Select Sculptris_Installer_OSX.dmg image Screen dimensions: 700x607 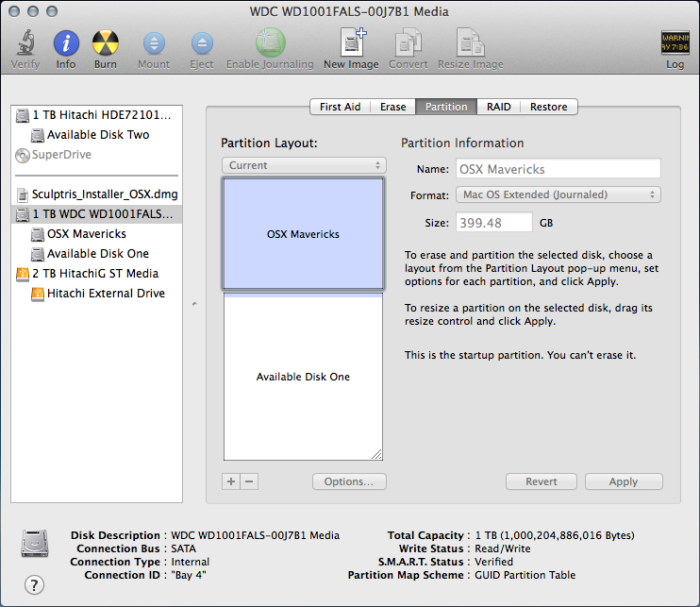click(x=96, y=194)
